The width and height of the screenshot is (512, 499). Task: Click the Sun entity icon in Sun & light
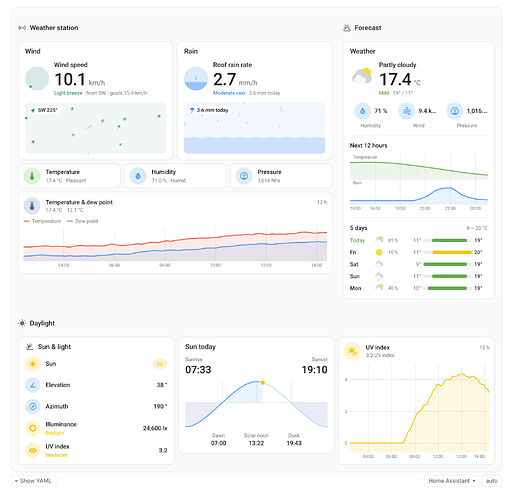pyautogui.click(x=33, y=364)
